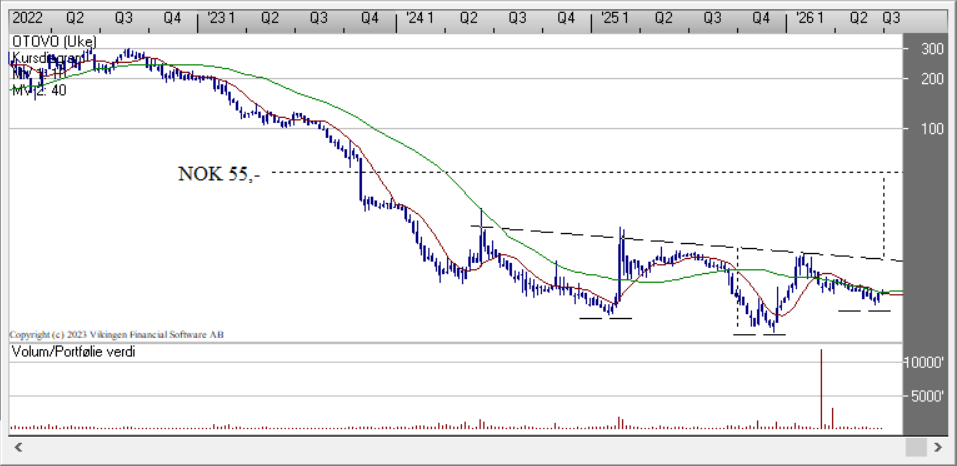The height and width of the screenshot is (466, 957).
Task: Click the NOK 55,- price target label
Action: click(219, 174)
